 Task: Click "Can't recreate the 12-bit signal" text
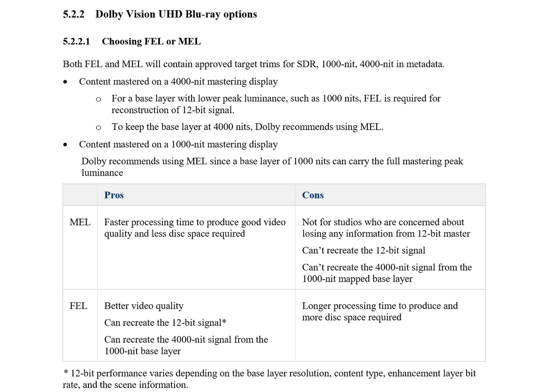click(363, 250)
